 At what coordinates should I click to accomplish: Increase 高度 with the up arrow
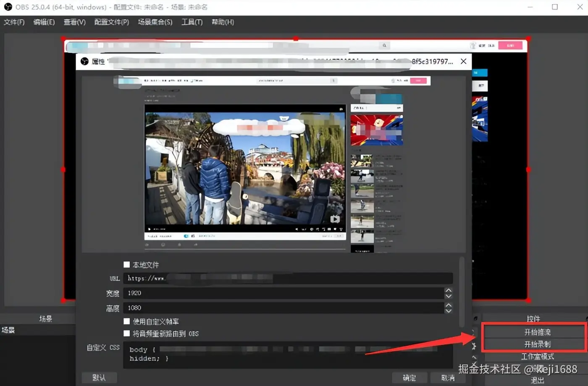click(449, 305)
